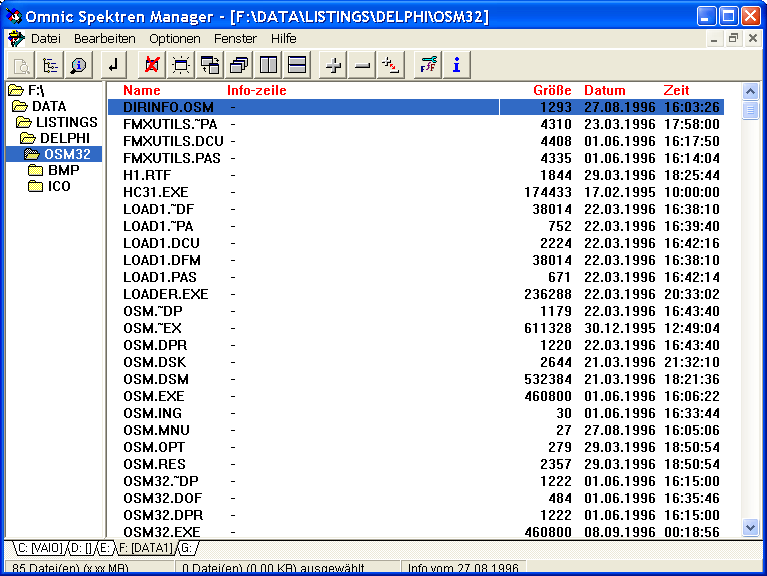Click the vertical split window icon
Viewport: 767px width, 576px height.
(x=268, y=66)
